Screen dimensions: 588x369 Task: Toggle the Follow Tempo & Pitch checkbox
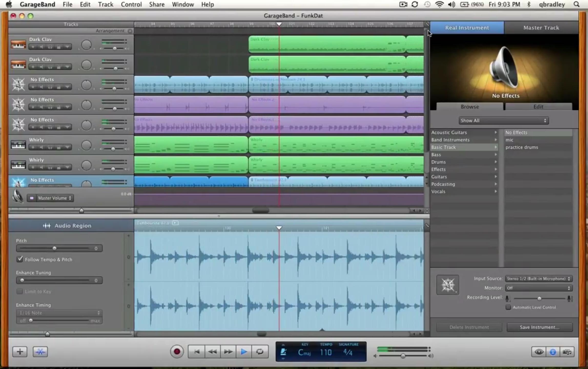[20, 259]
